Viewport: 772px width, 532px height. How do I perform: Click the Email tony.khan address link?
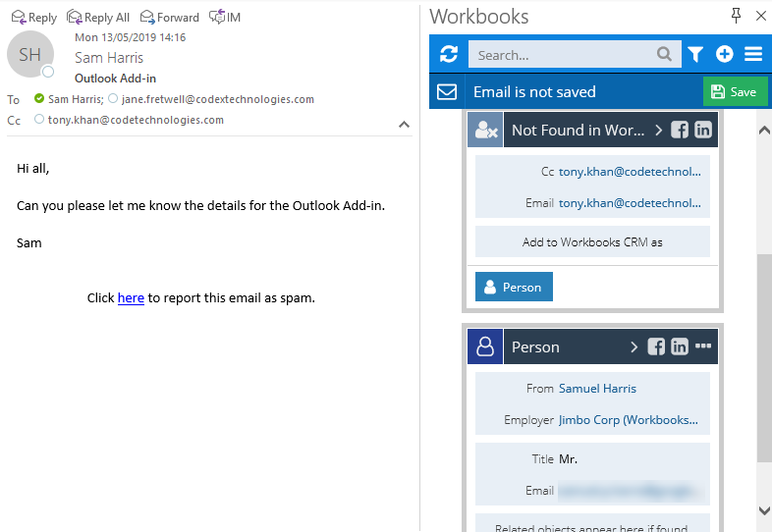630,203
